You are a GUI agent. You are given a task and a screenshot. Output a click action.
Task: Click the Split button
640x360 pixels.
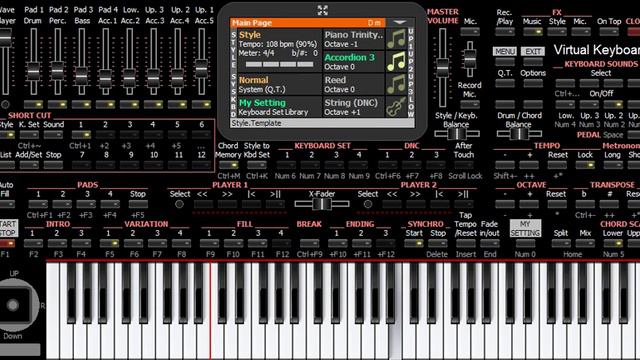561,243
